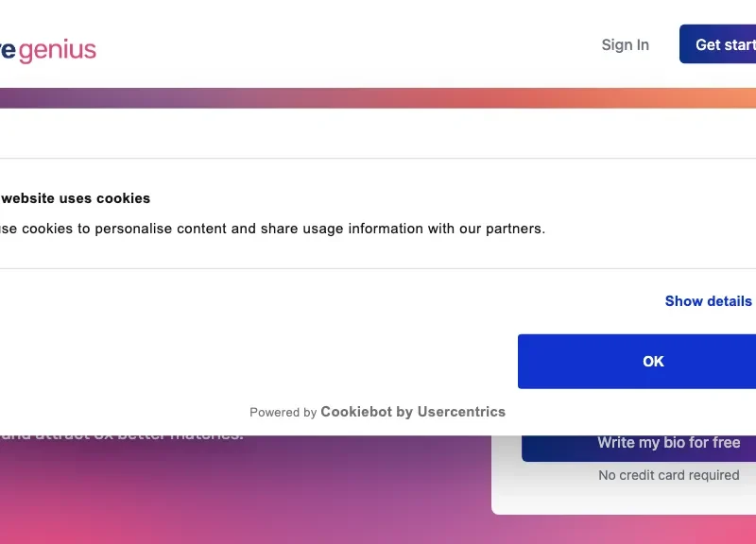Click the dark letter 'e' of the logo

coord(9,51)
